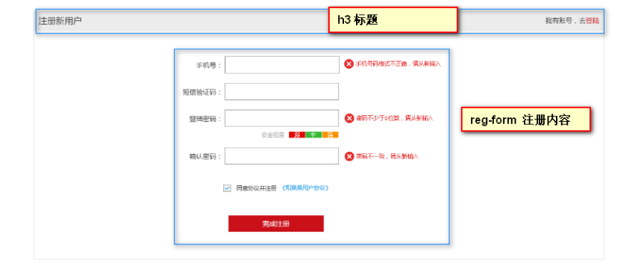The width and height of the screenshot is (644, 278).
Task: Click the 同意协议并注册 label text
Action: pos(256,188)
